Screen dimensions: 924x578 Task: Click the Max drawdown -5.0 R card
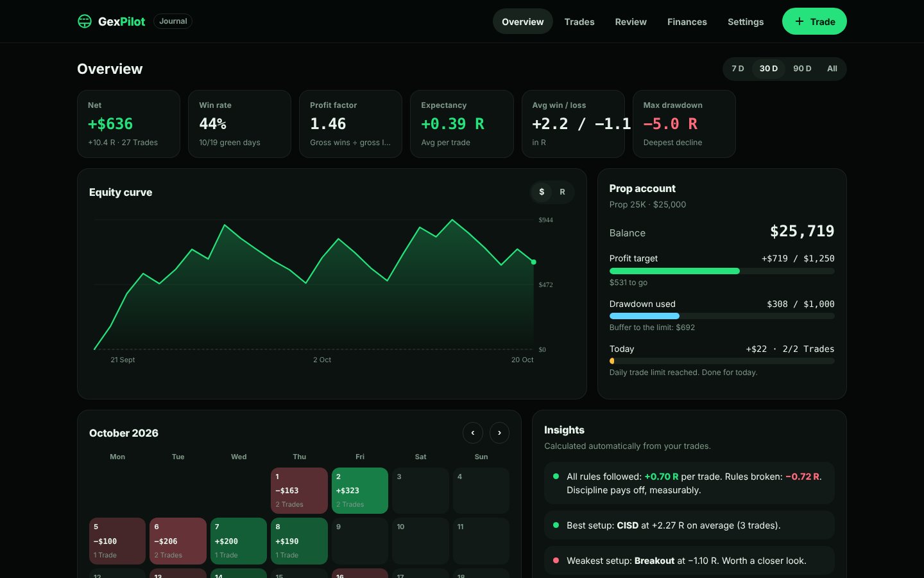pos(684,124)
